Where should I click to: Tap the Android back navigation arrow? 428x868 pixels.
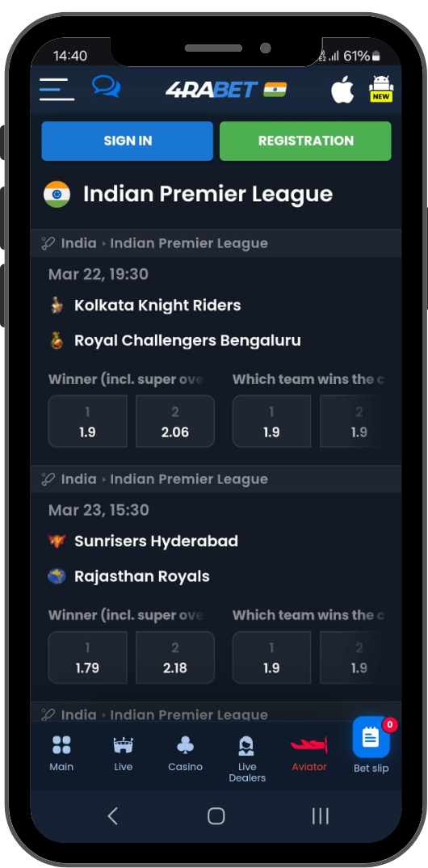coord(113,816)
